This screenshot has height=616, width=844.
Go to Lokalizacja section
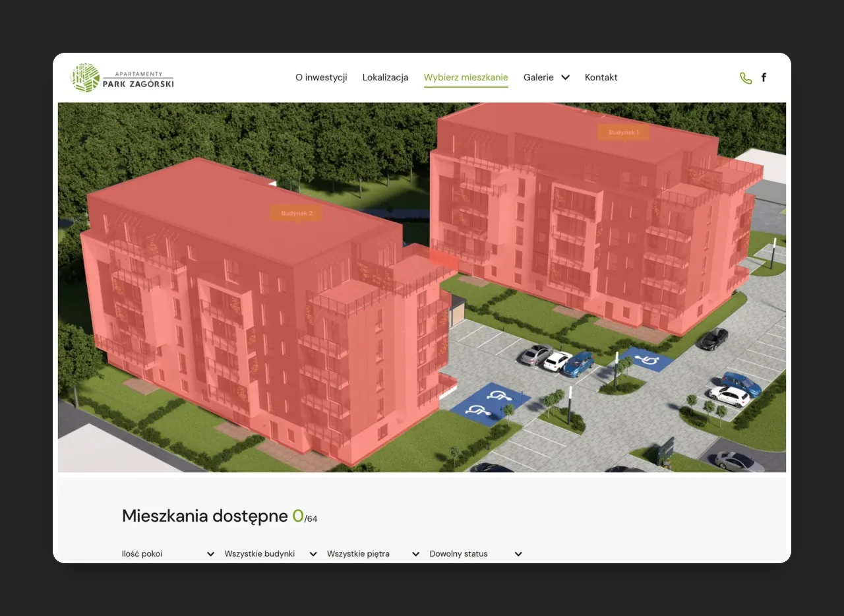[x=385, y=77]
